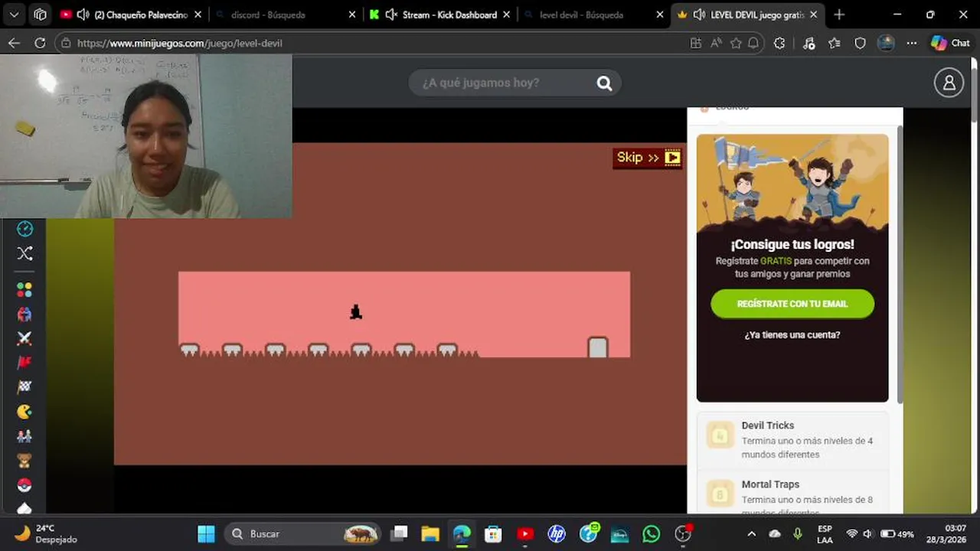
Task: Select the Poké Ball category icon
Action: tap(24, 485)
